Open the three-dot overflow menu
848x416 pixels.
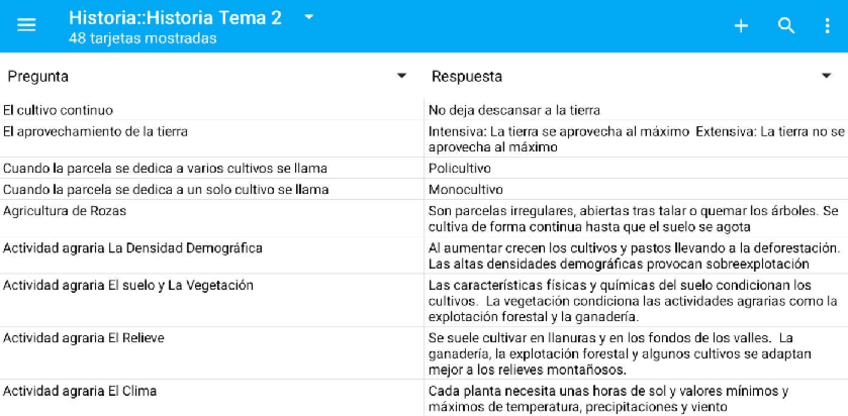(827, 26)
